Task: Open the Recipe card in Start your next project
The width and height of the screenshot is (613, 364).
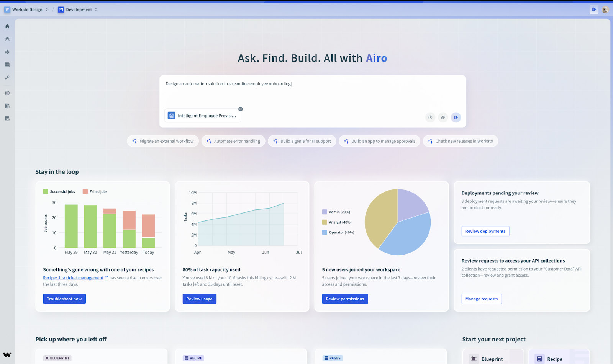Action: tap(559, 357)
